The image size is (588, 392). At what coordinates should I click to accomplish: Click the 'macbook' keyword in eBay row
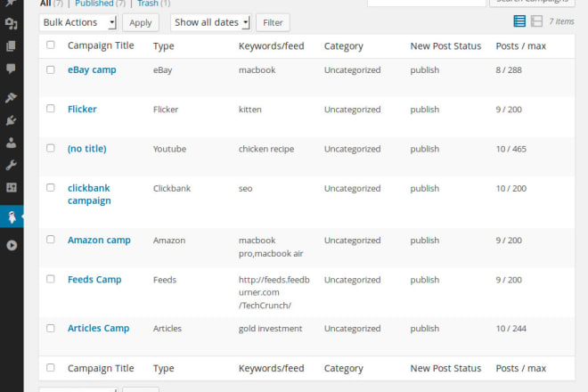(257, 70)
